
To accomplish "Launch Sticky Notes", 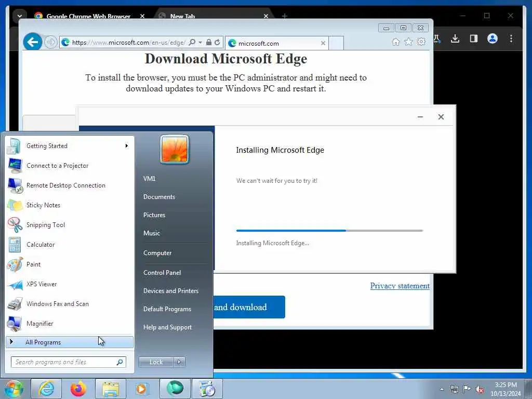I will [x=70, y=205].
